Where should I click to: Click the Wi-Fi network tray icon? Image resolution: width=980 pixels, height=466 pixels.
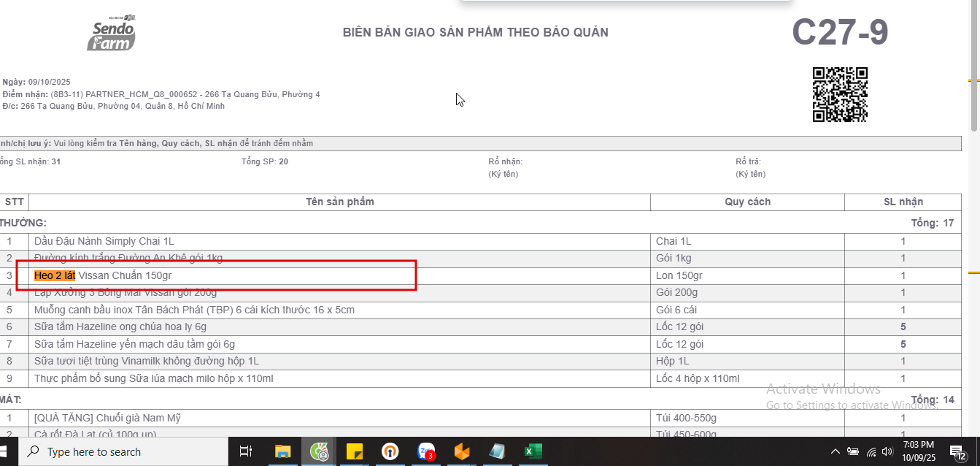pos(871,452)
